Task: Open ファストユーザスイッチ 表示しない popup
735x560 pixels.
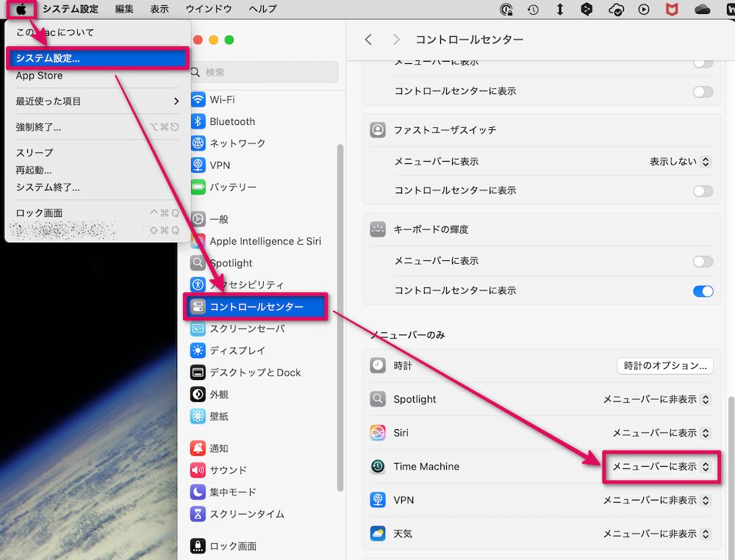Action: coord(680,162)
